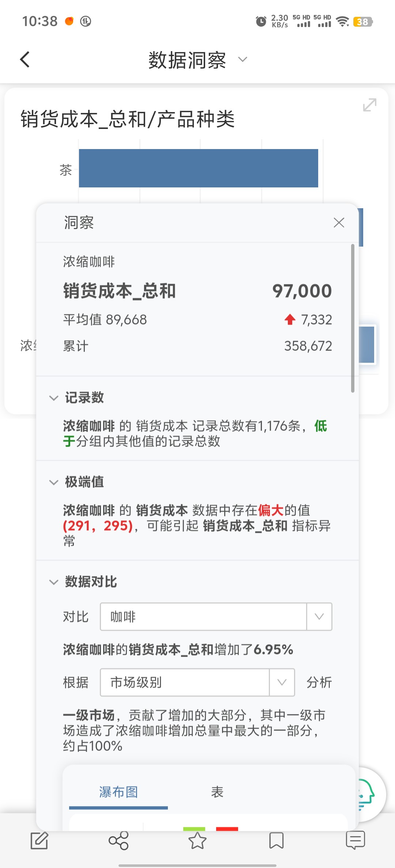The height and width of the screenshot is (868, 395).
Task: Collapse the 极端值 section
Action: [54, 482]
